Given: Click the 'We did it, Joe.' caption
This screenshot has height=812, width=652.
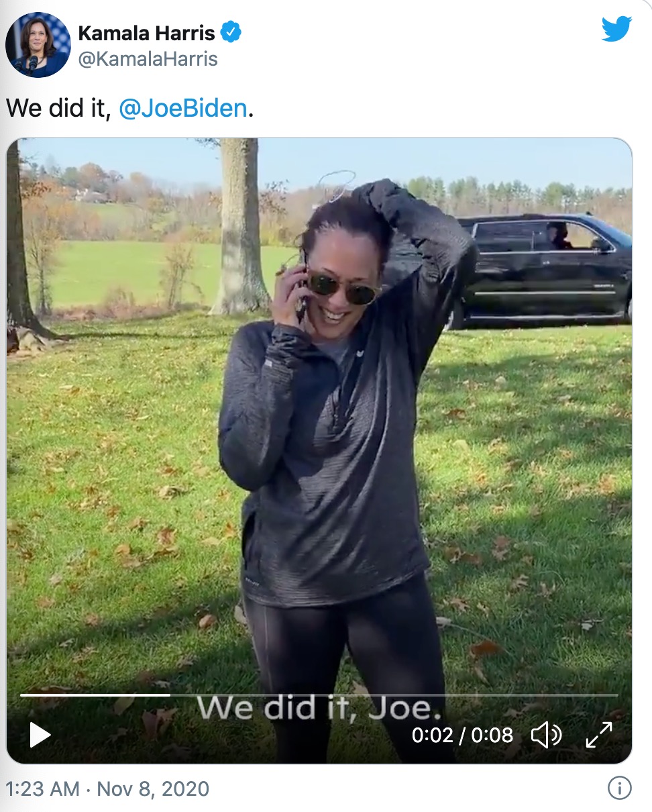Looking at the screenshot, I should pyautogui.click(x=318, y=708).
